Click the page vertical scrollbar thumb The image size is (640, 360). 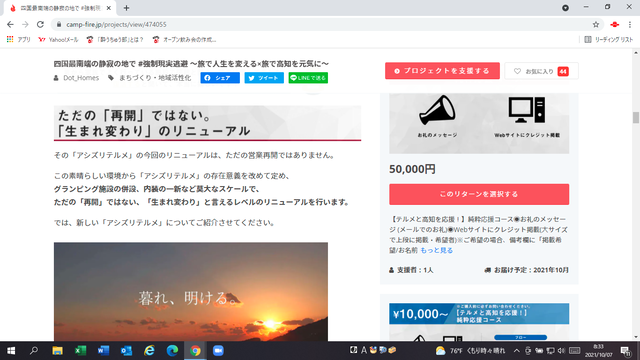pos(636,117)
